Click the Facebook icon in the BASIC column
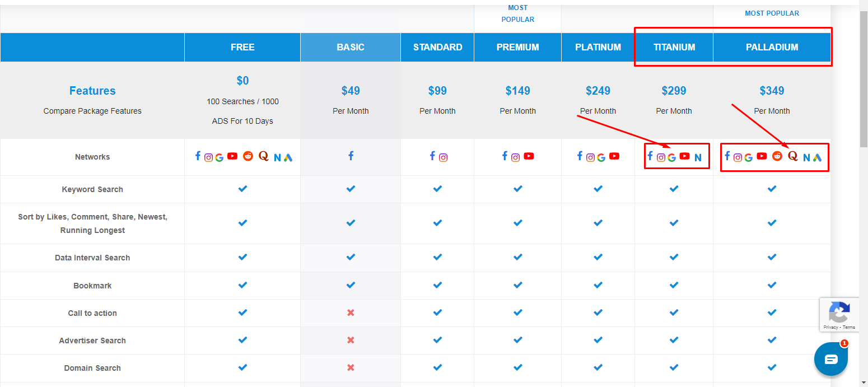This screenshot has width=868, height=387. [351, 156]
